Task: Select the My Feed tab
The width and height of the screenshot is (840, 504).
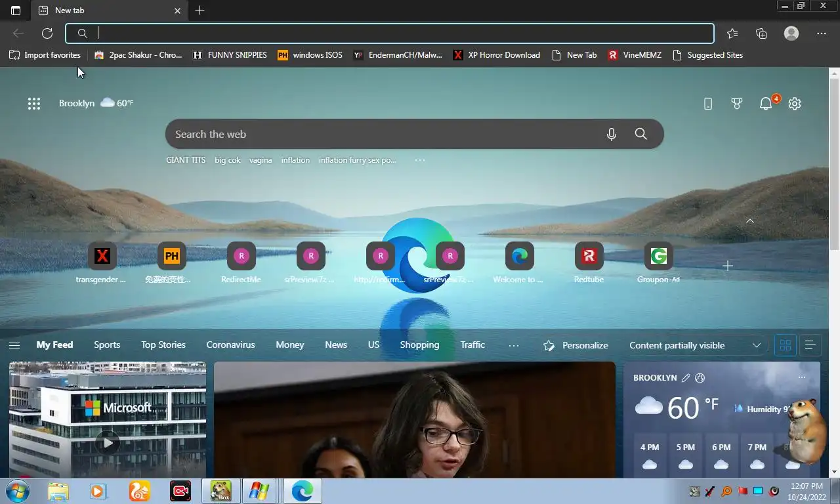Action: coord(54,345)
